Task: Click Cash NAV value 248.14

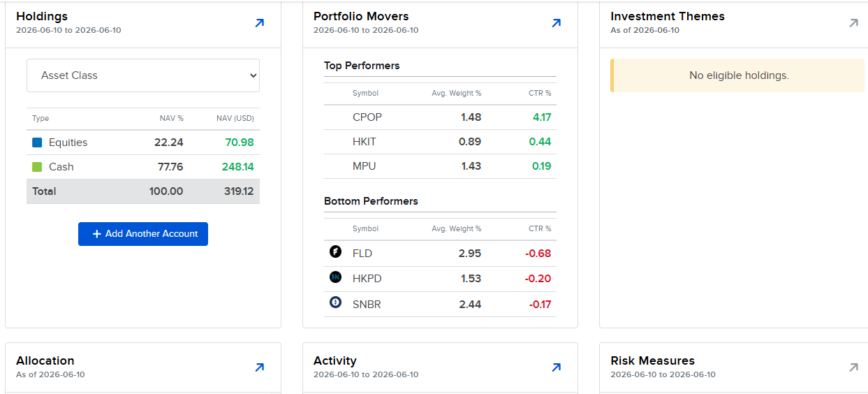Action: click(x=238, y=167)
